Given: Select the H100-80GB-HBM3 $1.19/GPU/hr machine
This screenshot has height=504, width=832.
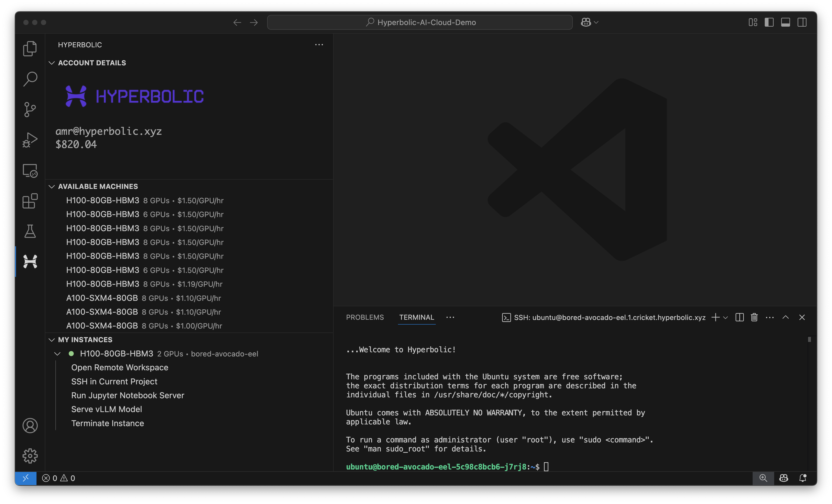Looking at the screenshot, I should pyautogui.click(x=189, y=284).
